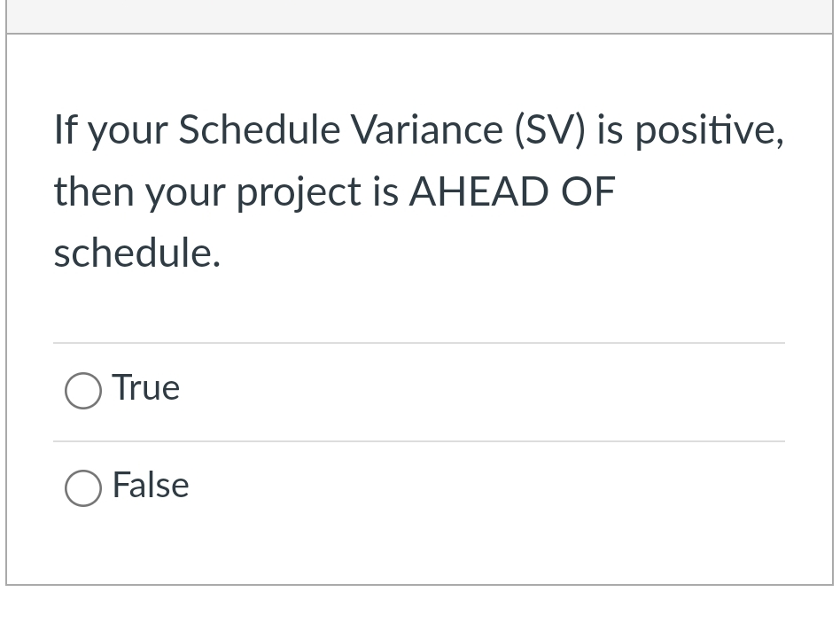This screenshot has width=840, height=631.
Task: Click the False answer label
Action: [150, 486]
